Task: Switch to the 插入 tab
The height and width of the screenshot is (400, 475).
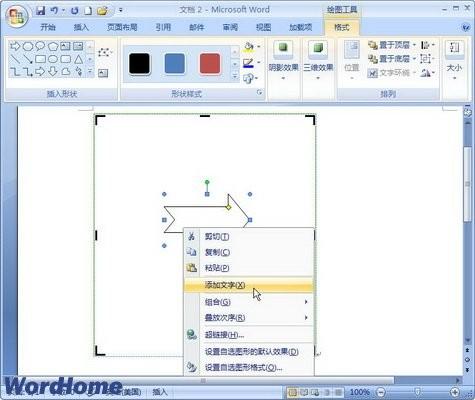Action: (81, 27)
